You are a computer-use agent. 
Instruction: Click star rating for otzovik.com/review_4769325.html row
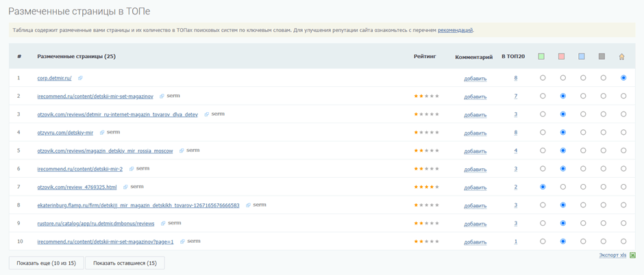tap(426, 187)
